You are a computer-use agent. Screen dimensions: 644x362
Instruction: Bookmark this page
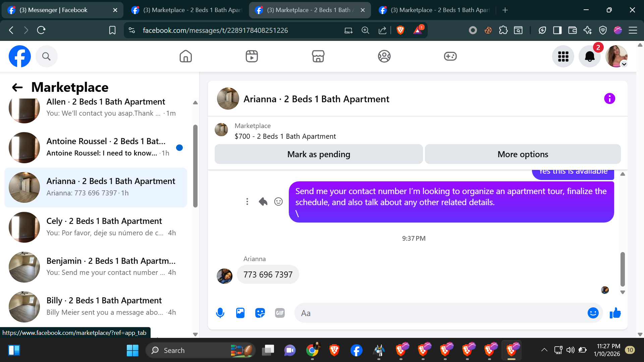112,30
